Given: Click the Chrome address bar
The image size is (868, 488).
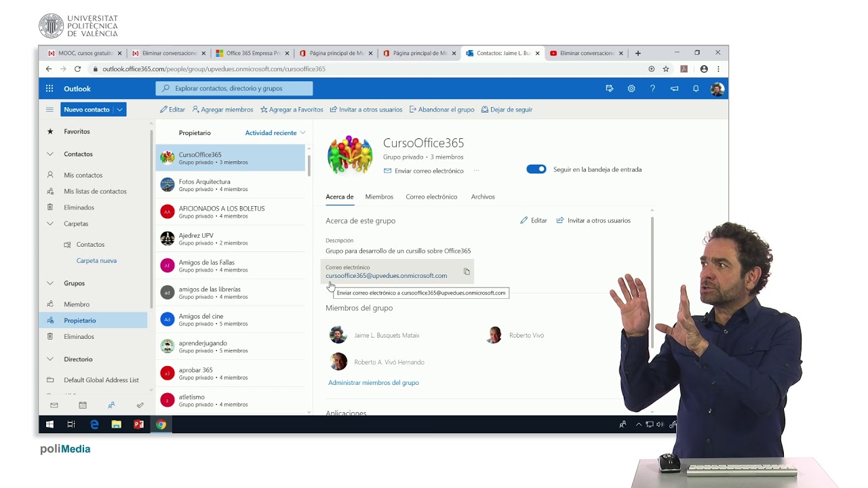Looking at the screenshot, I should click(366, 69).
